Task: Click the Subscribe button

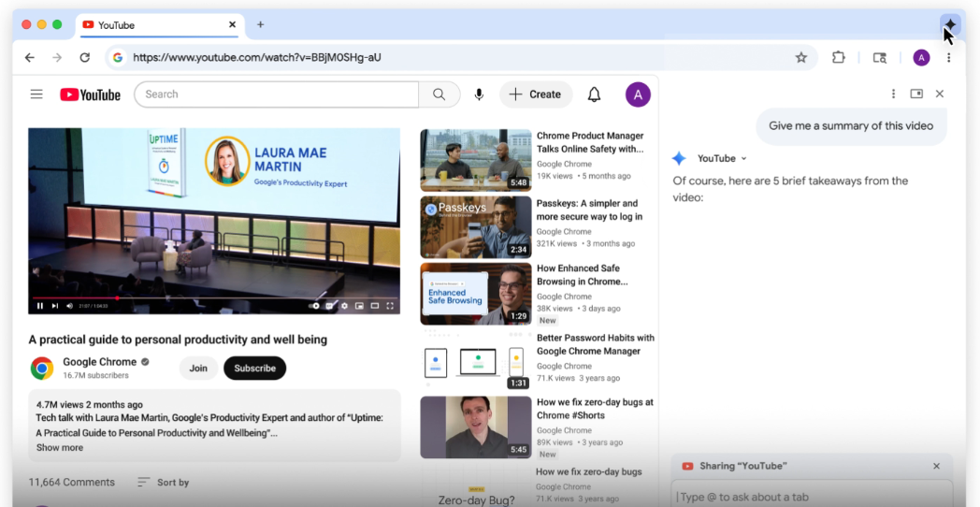Action: click(x=254, y=369)
